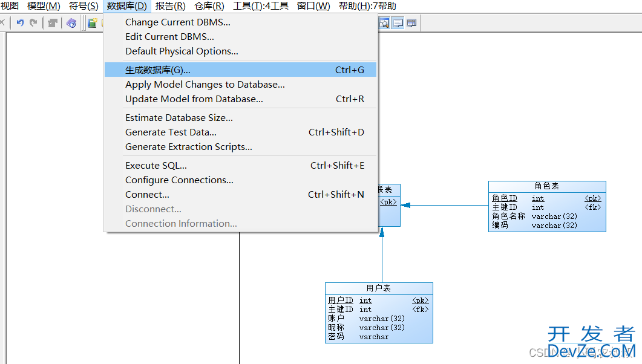Image resolution: width=642 pixels, height=364 pixels.
Task: Toggle the Output window toolbar icon
Action: coord(398,23)
